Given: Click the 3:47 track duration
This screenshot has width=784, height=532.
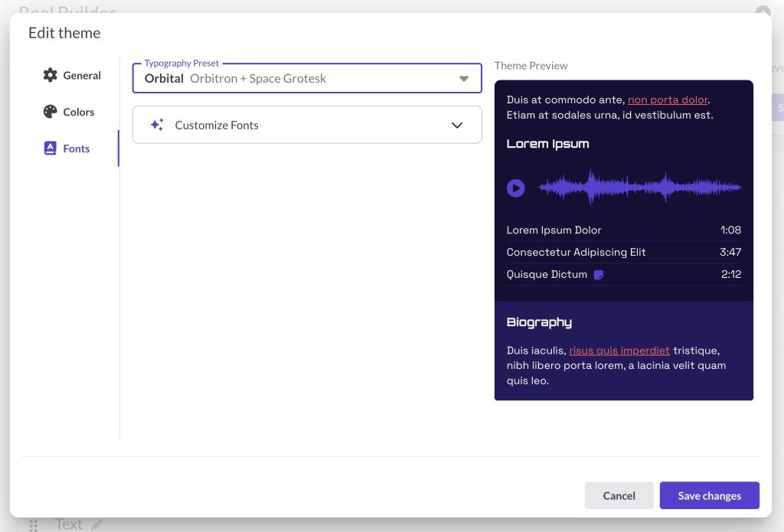Looking at the screenshot, I should pyautogui.click(x=730, y=252).
